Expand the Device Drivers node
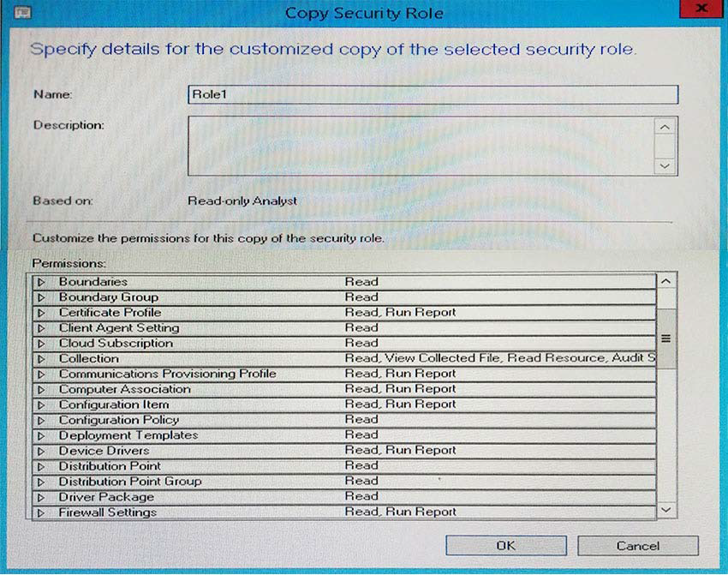The height and width of the screenshot is (575, 728). point(41,451)
